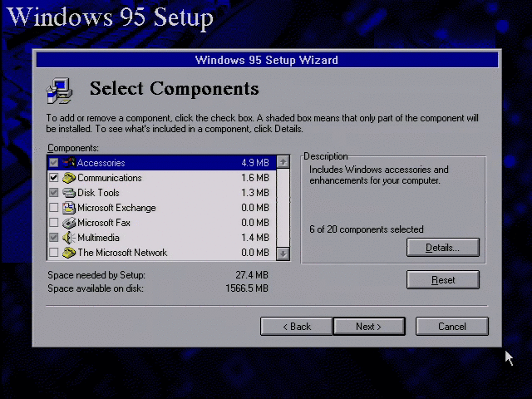Click the 4.9 MB size value
Screen dimensions: 532x399
click(x=255, y=163)
